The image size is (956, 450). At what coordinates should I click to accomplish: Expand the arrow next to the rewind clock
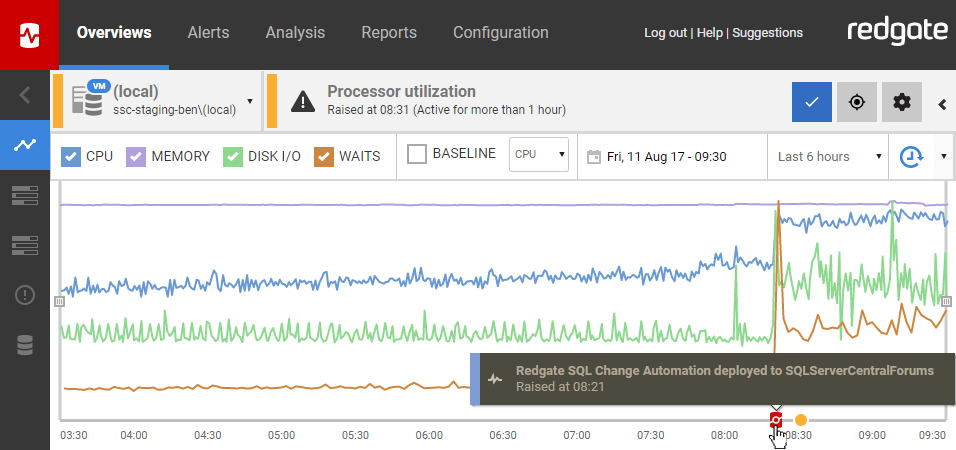[x=944, y=156]
